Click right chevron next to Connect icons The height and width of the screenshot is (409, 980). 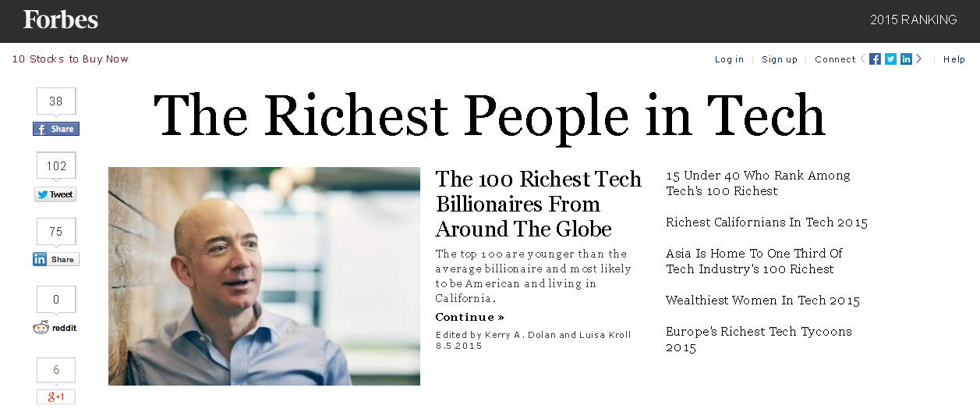(x=919, y=59)
